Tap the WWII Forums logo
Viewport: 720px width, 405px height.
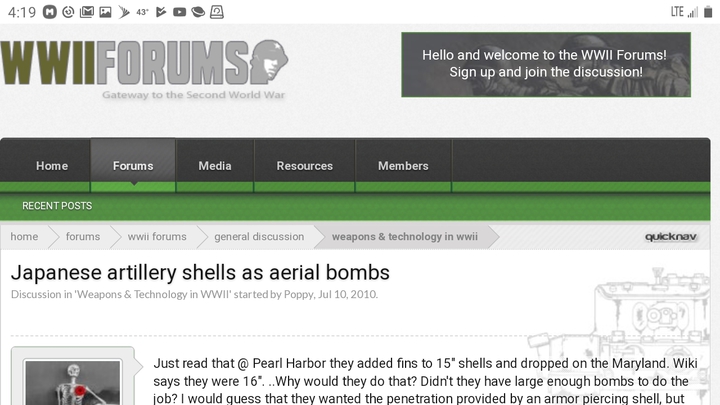(144, 69)
